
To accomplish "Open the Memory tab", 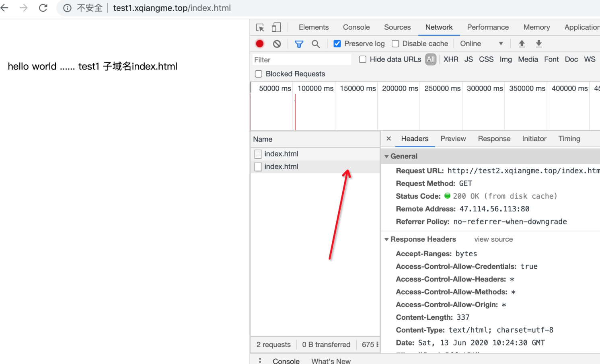I will coord(536,27).
